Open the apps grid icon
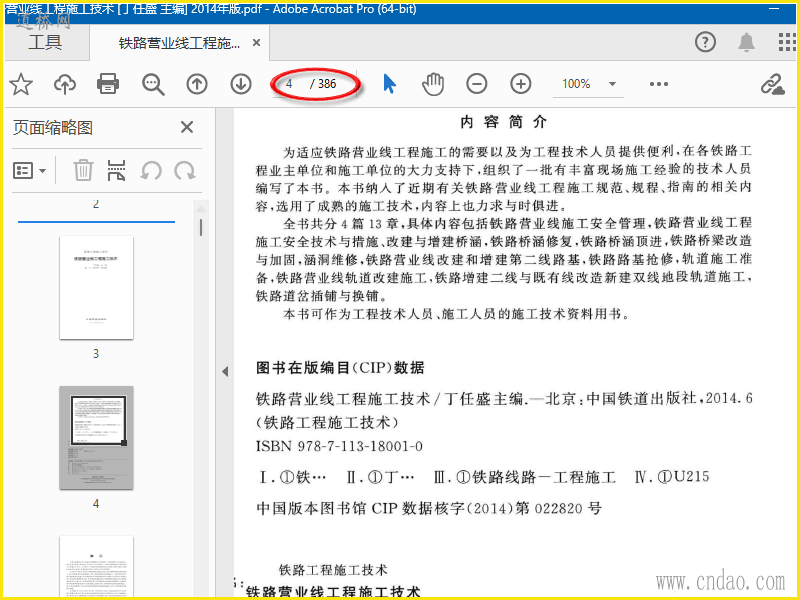The height and width of the screenshot is (600, 800). tap(787, 42)
